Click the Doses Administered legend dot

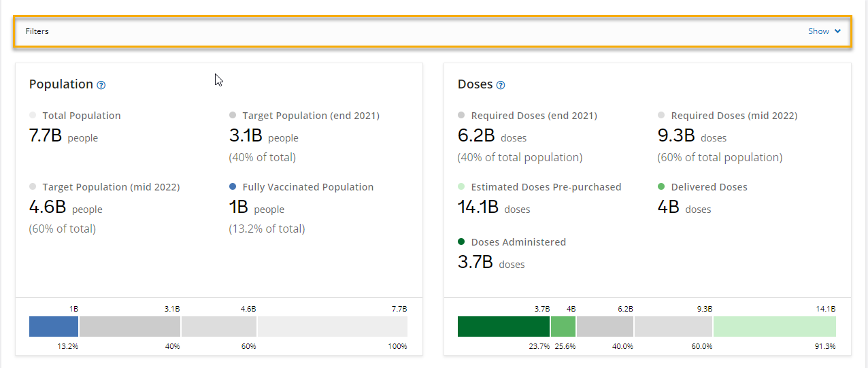[461, 241]
